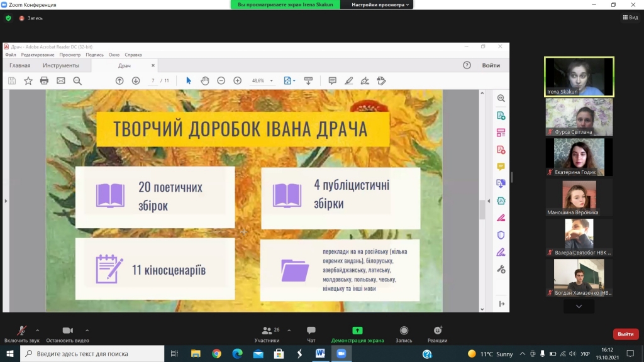Open the search magnifier in right panel
The width and height of the screenshot is (644, 362).
501,98
